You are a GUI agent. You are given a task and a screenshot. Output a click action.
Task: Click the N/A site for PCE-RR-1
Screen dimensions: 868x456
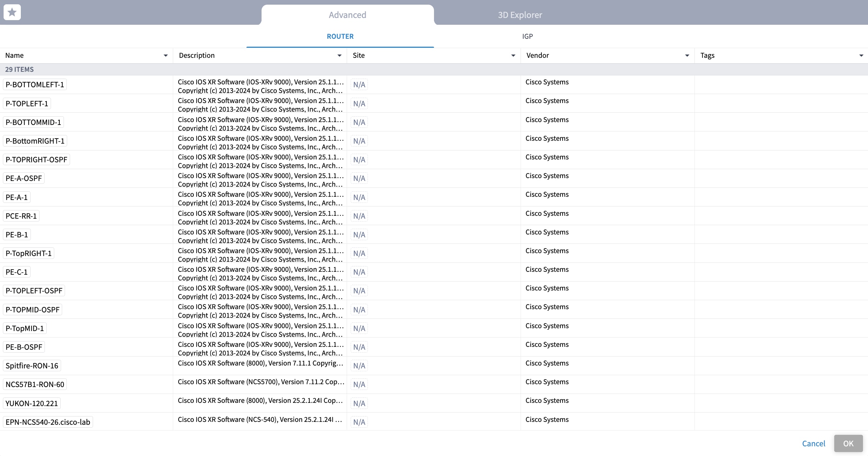pyautogui.click(x=359, y=216)
